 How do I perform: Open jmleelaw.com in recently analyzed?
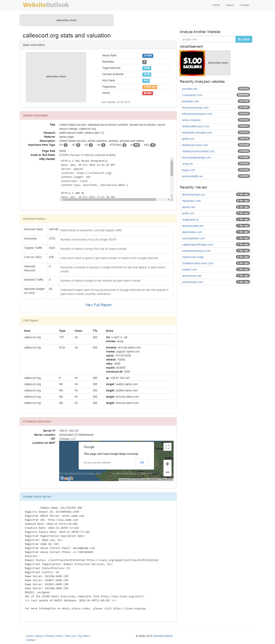[190, 101]
